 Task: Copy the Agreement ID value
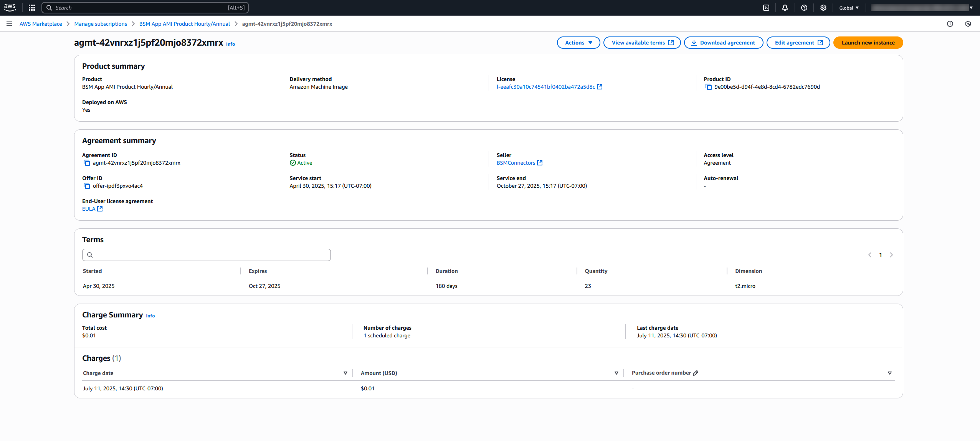point(87,163)
